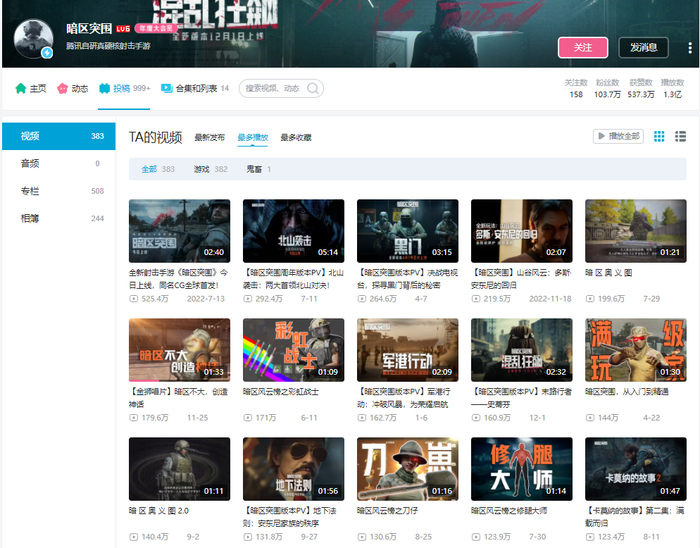
Task: Open 合集和列表 collections tab
Action: pyautogui.click(x=195, y=88)
